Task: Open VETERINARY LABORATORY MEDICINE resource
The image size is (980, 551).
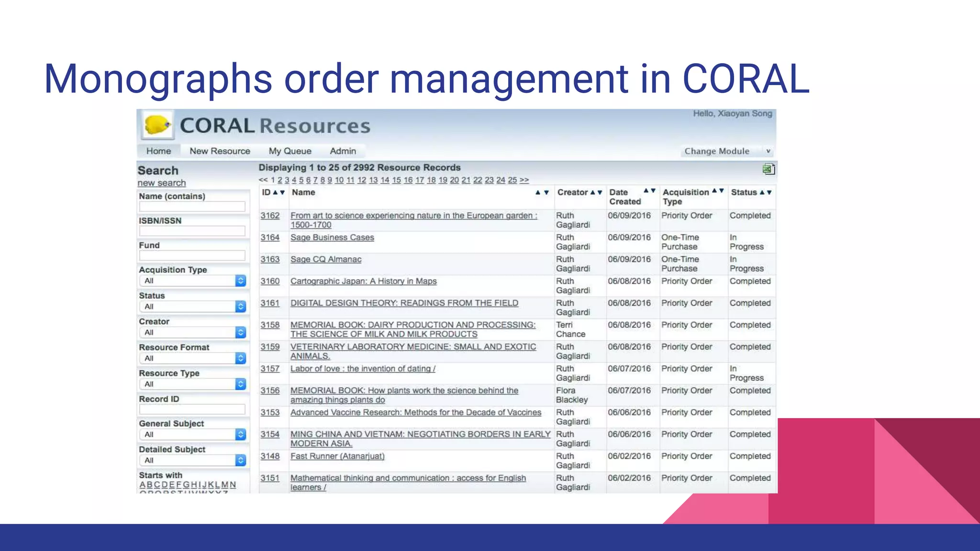Action: [x=413, y=352]
